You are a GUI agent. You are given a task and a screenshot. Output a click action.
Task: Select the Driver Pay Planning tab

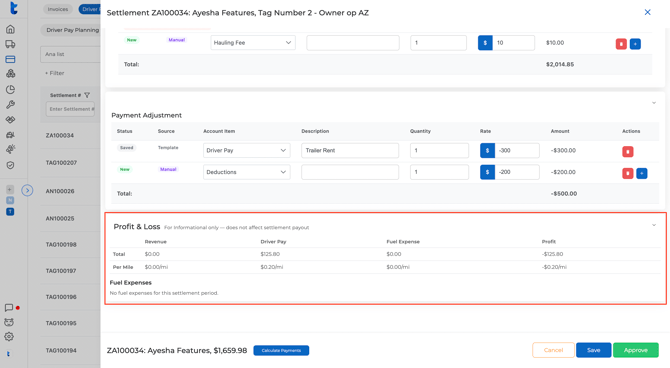[x=72, y=30]
